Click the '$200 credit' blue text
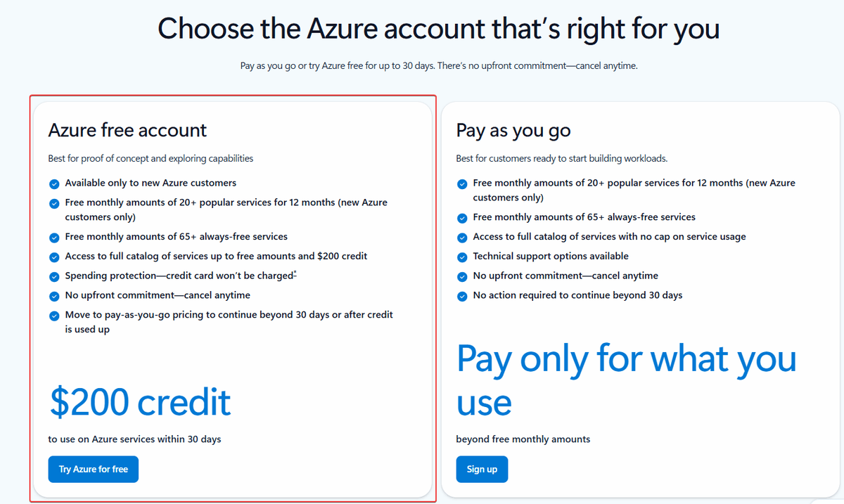Screen dimensions: 844x504 (139, 401)
